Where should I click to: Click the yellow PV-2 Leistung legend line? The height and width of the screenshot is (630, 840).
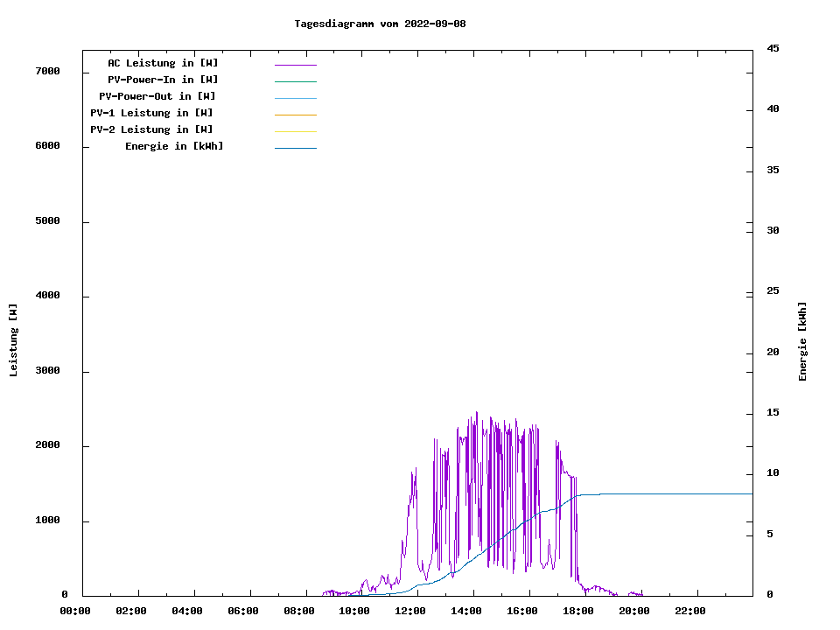point(295,131)
